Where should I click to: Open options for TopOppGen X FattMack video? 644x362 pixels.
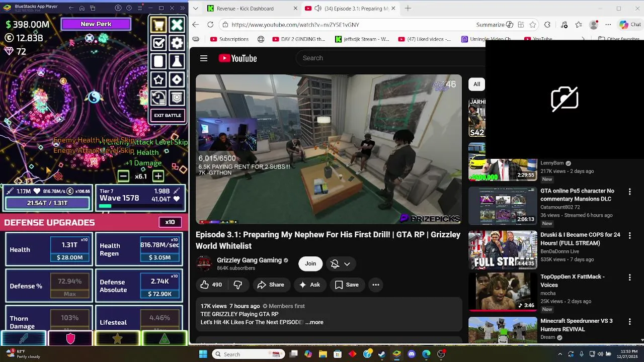pyautogui.click(x=629, y=278)
